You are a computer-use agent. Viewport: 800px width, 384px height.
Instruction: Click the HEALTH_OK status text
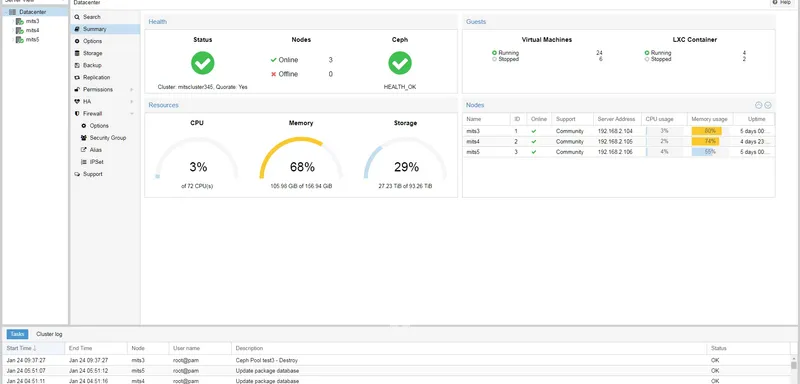(x=399, y=87)
